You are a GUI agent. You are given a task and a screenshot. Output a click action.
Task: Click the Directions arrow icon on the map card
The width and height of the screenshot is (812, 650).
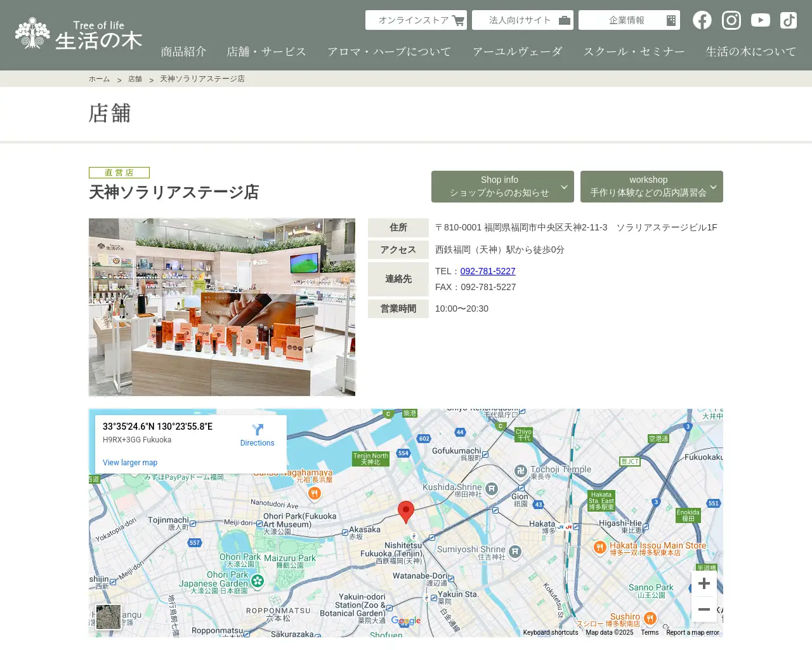257,430
